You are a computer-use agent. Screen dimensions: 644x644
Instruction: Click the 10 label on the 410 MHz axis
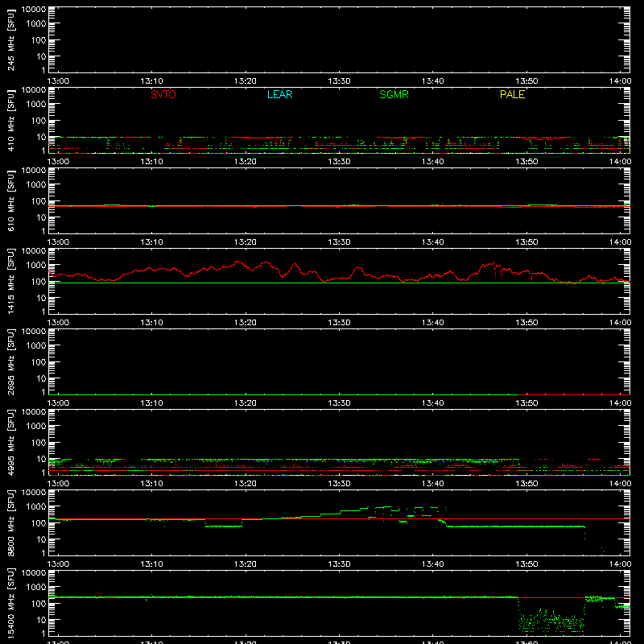pyautogui.click(x=41, y=137)
